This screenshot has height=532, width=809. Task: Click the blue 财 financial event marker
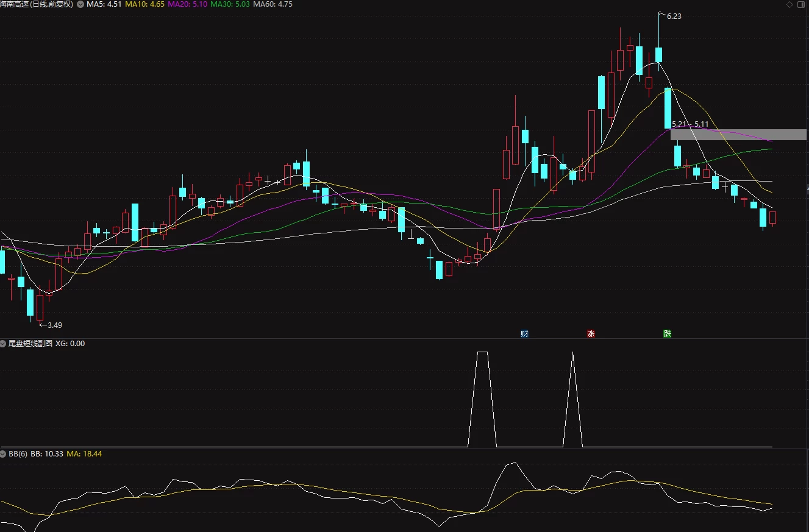[x=524, y=333]
